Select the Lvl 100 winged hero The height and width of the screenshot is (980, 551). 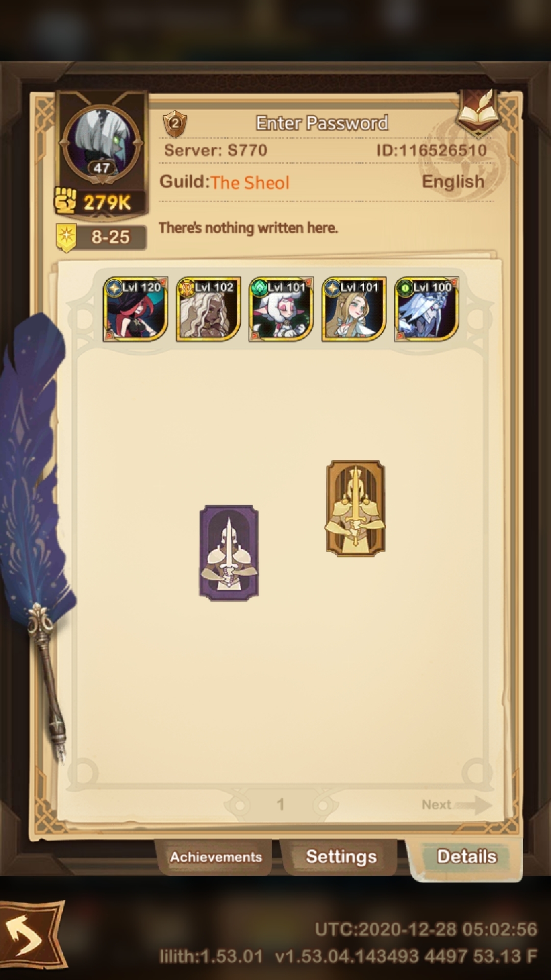[427, 309]
